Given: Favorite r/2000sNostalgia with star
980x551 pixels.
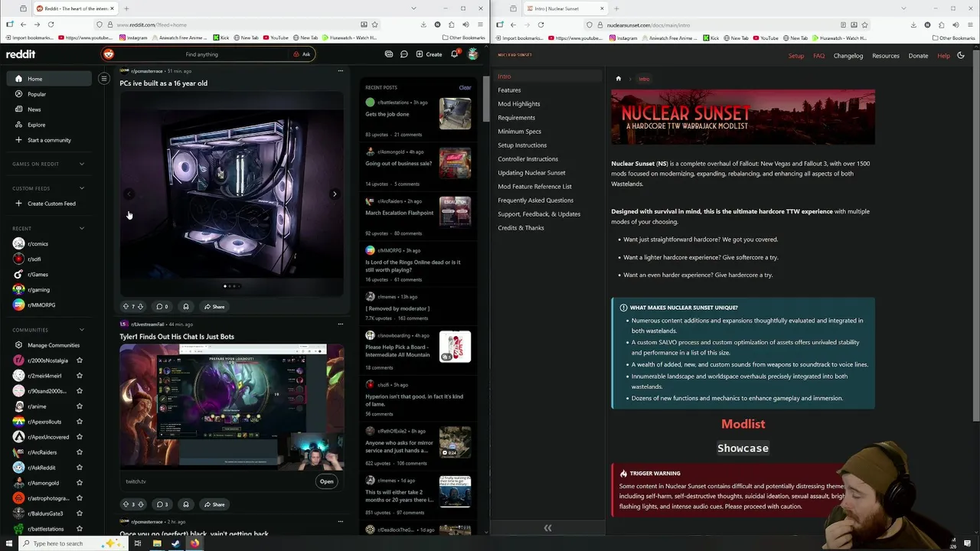Looking at the screenshot, I should (80, 360).
